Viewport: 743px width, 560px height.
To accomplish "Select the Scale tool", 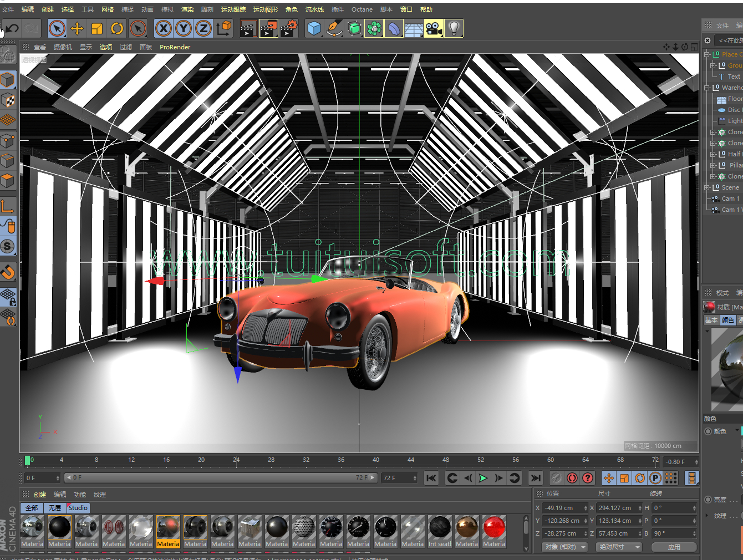I will (x=97, y=28).
